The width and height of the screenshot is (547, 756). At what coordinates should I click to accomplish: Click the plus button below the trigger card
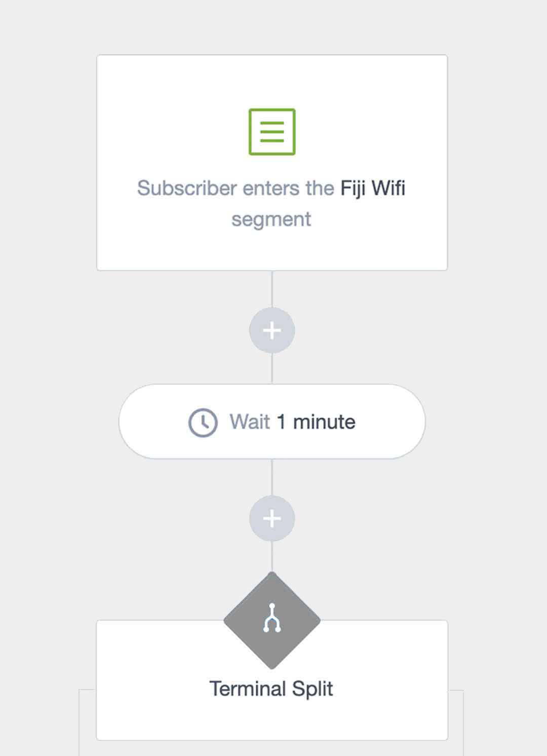point(272,330)
